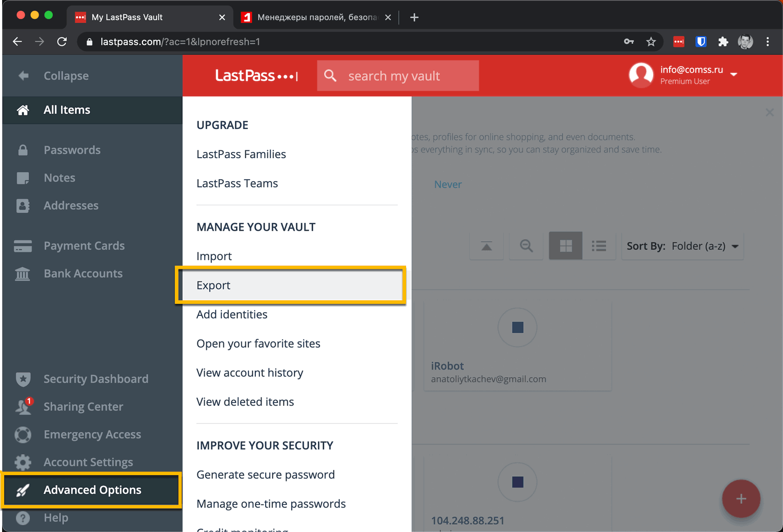The height and width of the screenshot is (532, 783).
Task: Open Account Settings from the sidebar
Action: (88, 462)
